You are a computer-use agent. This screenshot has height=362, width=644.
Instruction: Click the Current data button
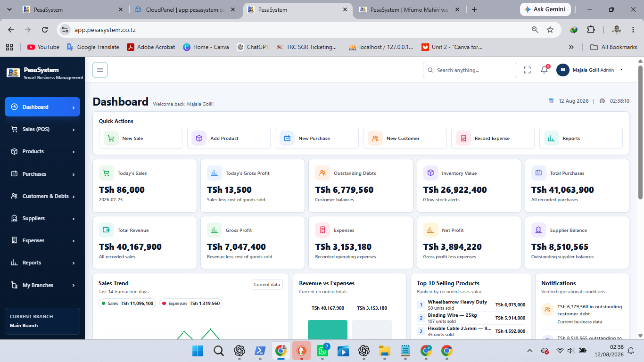(267, 284)
